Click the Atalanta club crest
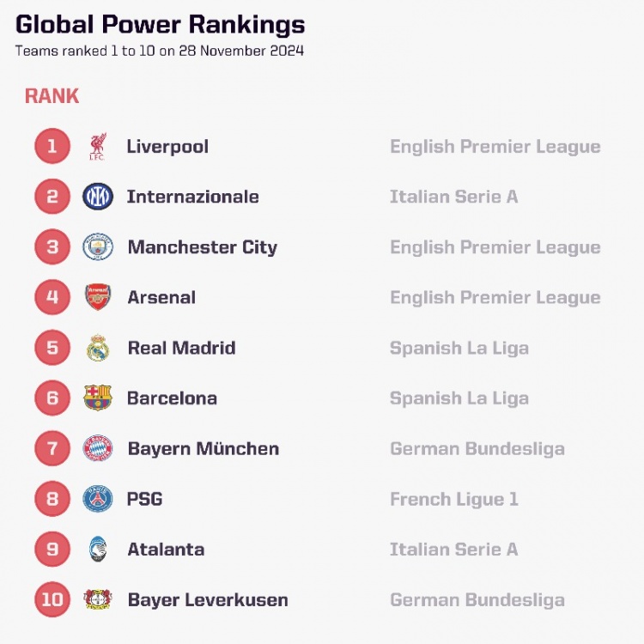Screen dimensions: 644x644 pos(98,550)
